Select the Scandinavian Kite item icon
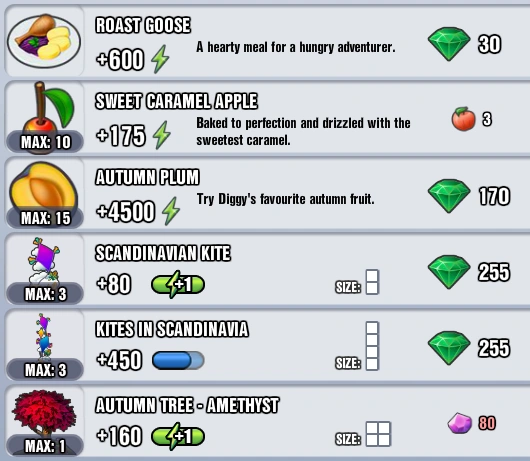 click(44, 260)
